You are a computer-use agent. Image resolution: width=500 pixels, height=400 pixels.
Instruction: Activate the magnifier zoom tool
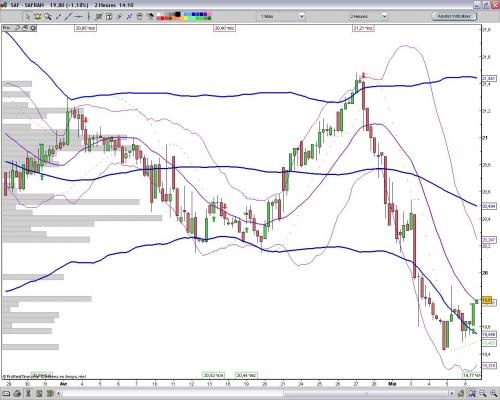tap(48, 16)
